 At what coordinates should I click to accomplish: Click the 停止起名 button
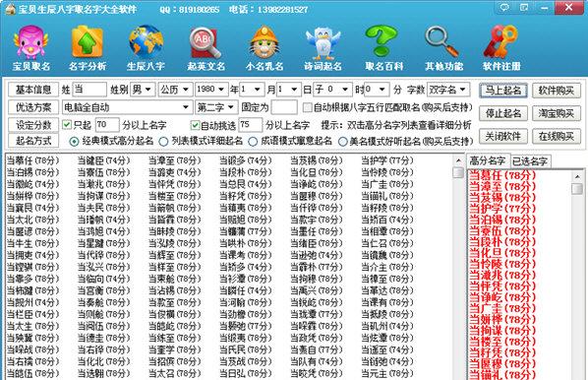[502, 113]
